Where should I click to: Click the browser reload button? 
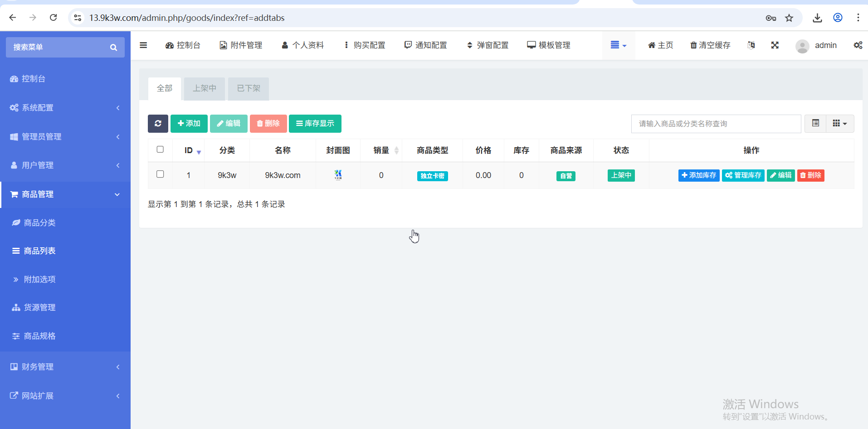pyautogui.click(x=53, y=18)
